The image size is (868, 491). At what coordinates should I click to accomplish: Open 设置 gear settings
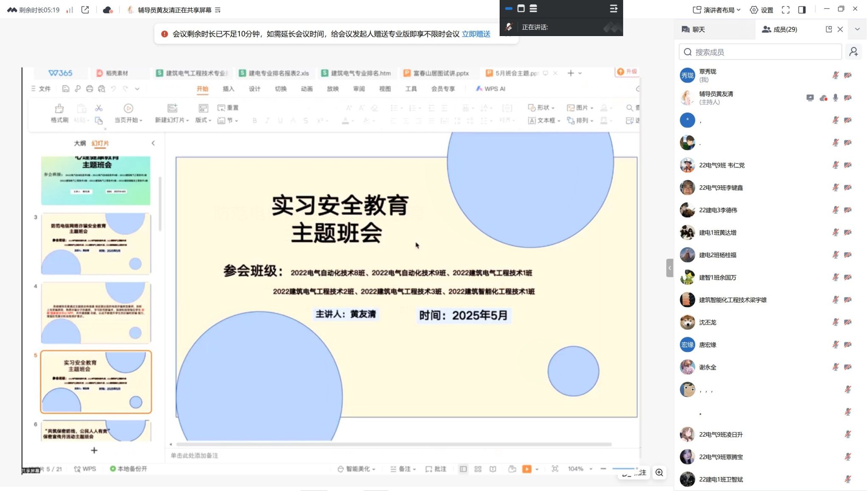click(762, 10)
